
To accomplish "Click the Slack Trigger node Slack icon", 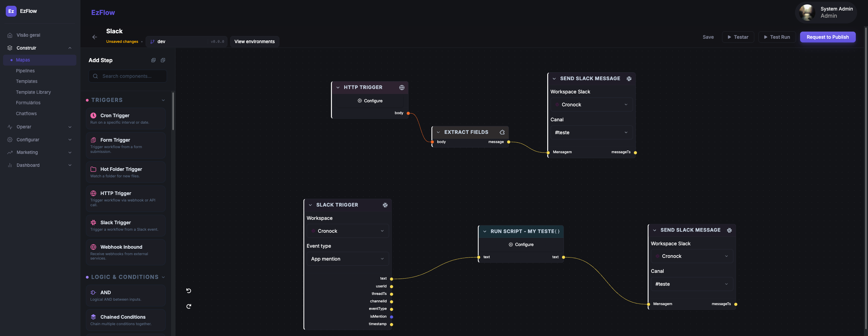I will pos(385,205).
